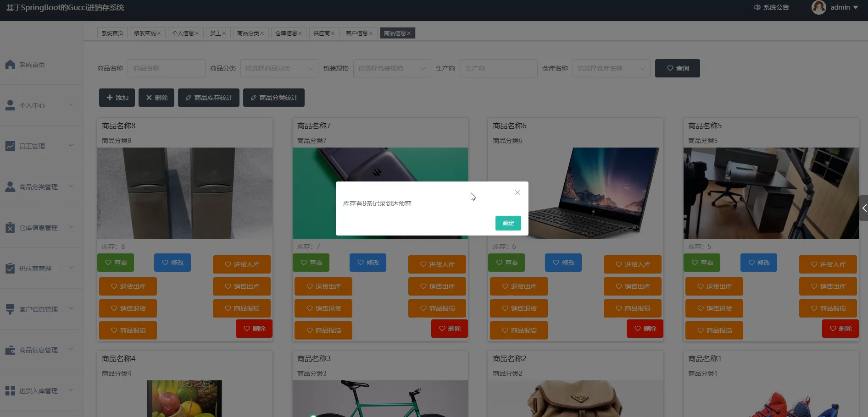The height and width of the screenshot is (417, 868).
Task: Focus the 生产商 search input
Action: 499,68
